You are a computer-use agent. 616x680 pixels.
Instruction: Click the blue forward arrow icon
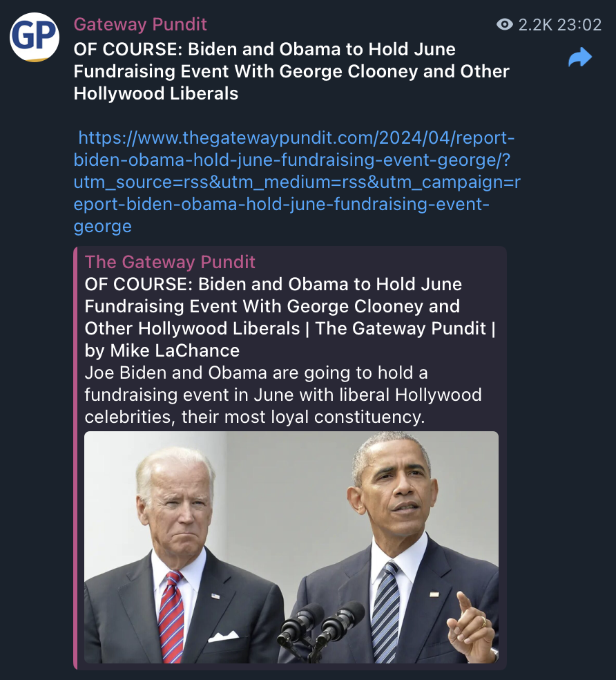coord(580,57)
